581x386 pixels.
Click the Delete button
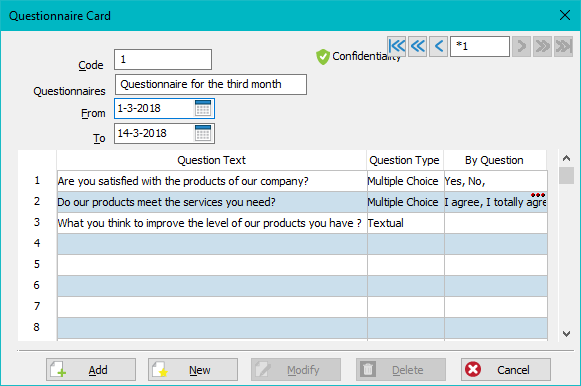pyautogui.click(x=401, y=369)
